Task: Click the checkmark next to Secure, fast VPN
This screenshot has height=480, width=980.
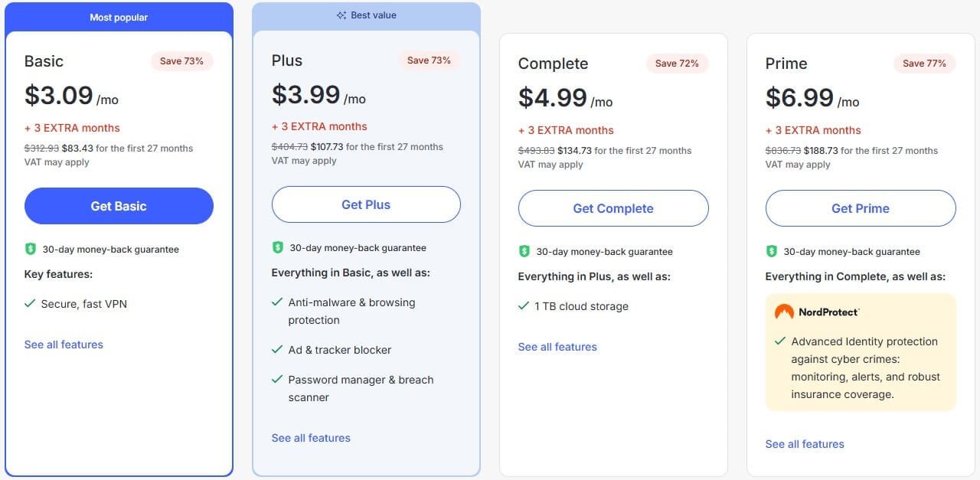Action: [x=30, y=304]
